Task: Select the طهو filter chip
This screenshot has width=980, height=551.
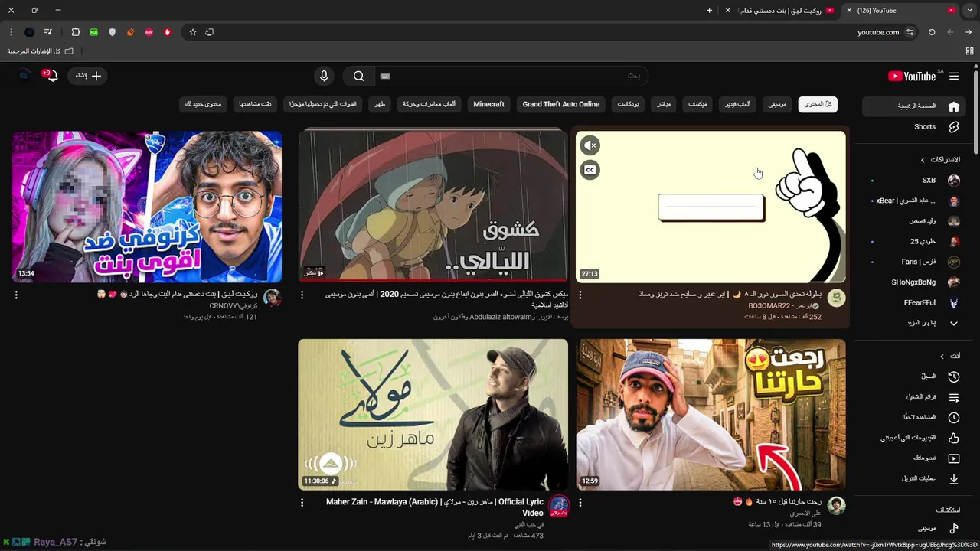Action: [x=380, y=104]
